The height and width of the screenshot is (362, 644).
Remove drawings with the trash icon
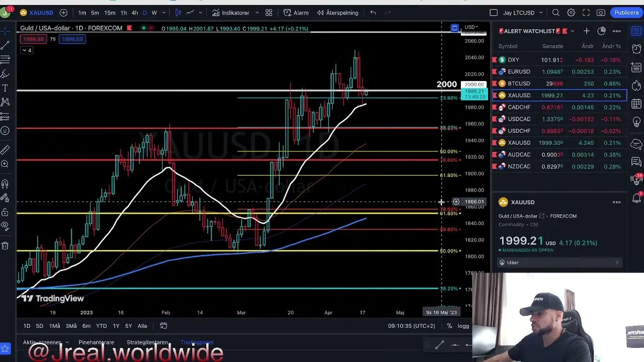5,245
